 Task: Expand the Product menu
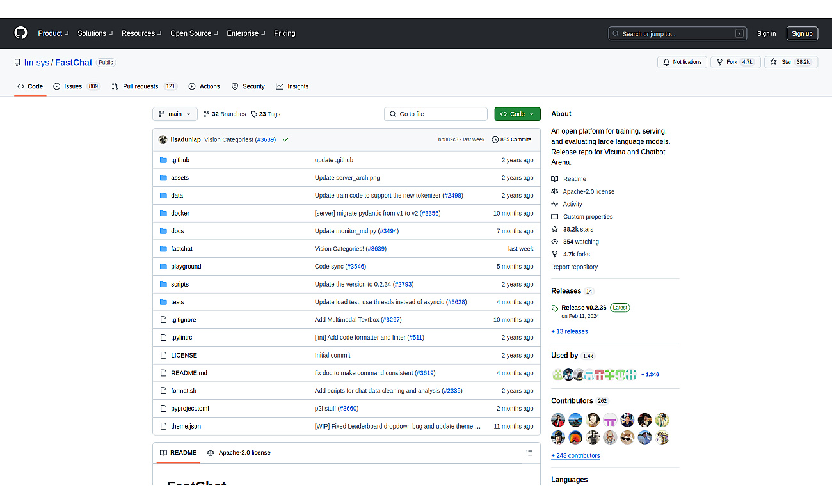point(53,33)
